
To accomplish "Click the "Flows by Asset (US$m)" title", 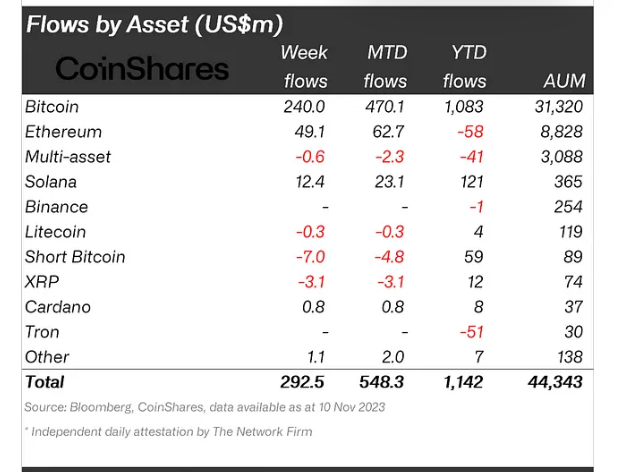I will [154, 22].
